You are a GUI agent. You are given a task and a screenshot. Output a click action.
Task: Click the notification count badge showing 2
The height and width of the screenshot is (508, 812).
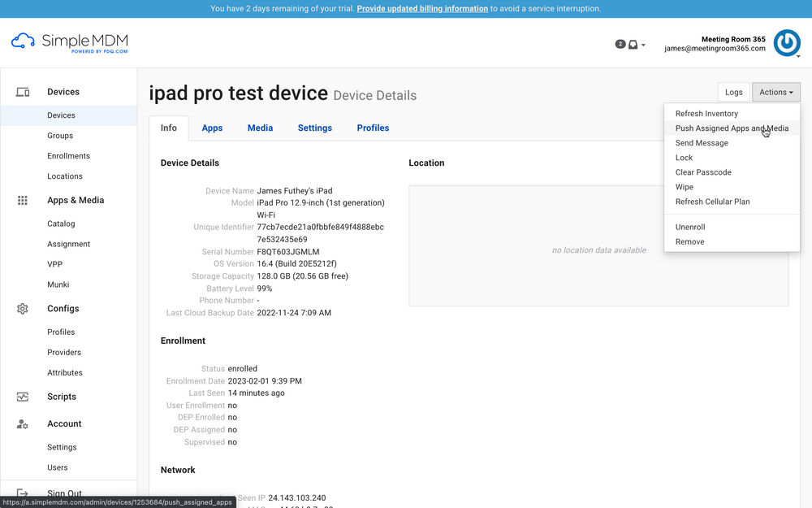(x=620, y=44)
